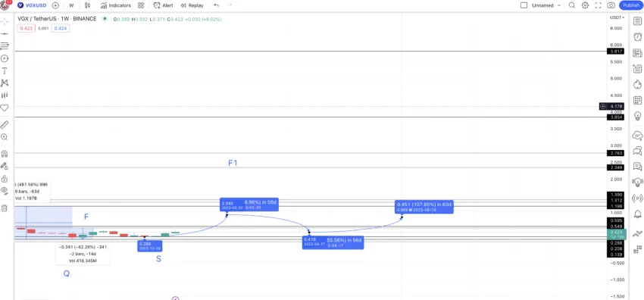
Task: Open chart settings gear
Action: (585, 5)
